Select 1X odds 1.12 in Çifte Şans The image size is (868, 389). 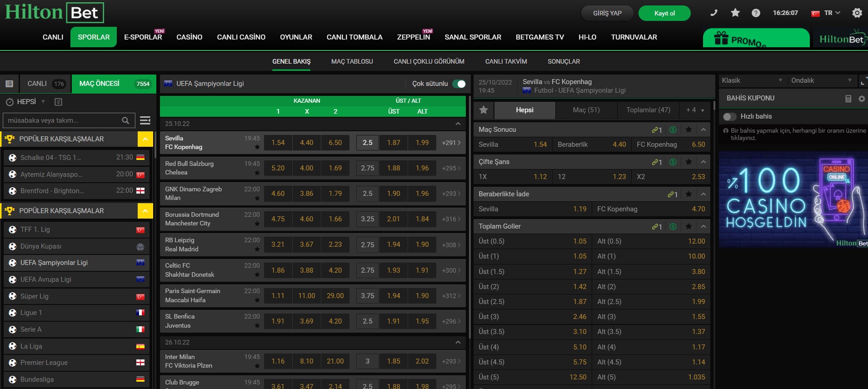tap(513, 177)
